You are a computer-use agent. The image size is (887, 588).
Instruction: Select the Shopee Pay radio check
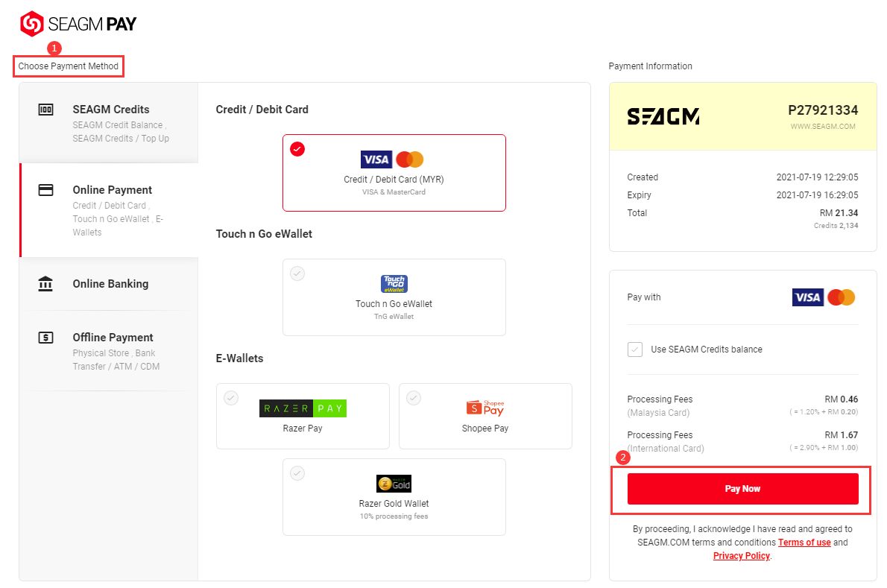click(x=414, y=398)
